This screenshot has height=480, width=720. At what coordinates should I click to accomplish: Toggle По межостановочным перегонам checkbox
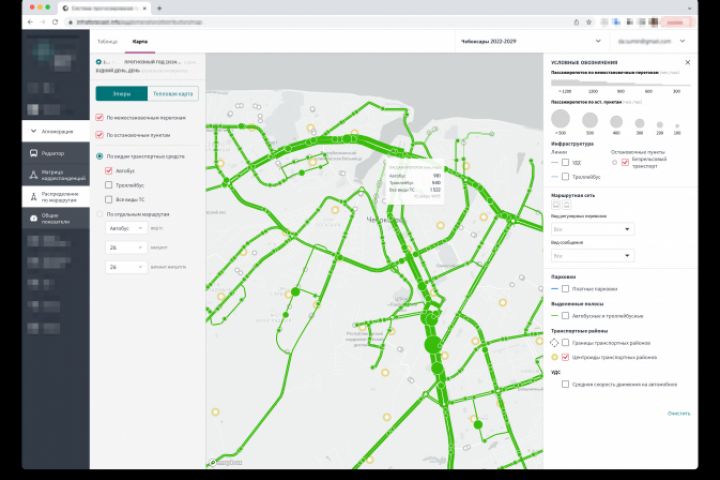click(99, 118)
